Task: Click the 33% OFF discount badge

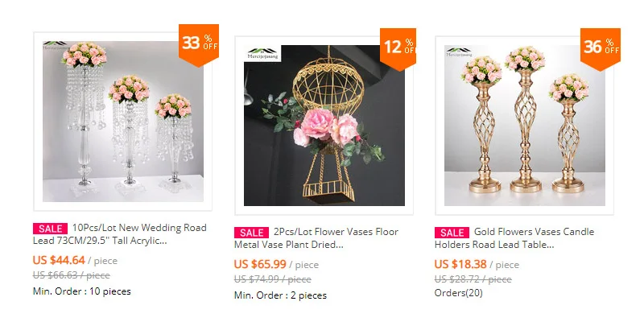Action: pyautogui.click(x=198, y=44)
